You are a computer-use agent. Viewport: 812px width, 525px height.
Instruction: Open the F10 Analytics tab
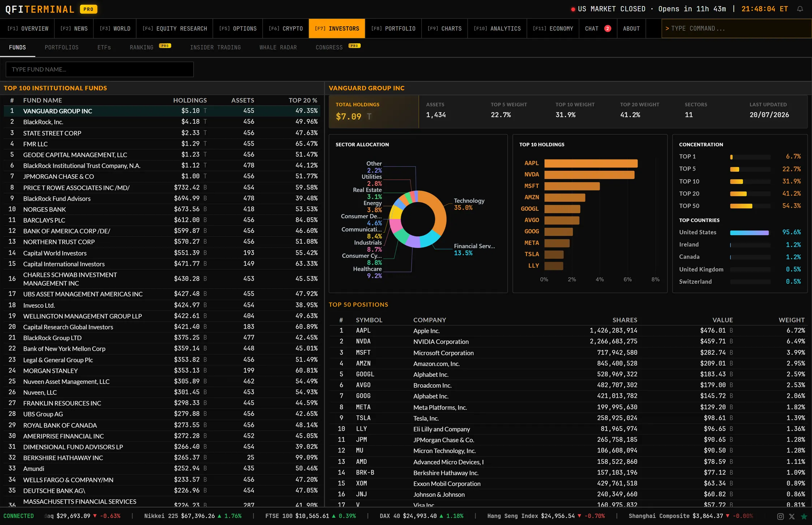point(497,29)
